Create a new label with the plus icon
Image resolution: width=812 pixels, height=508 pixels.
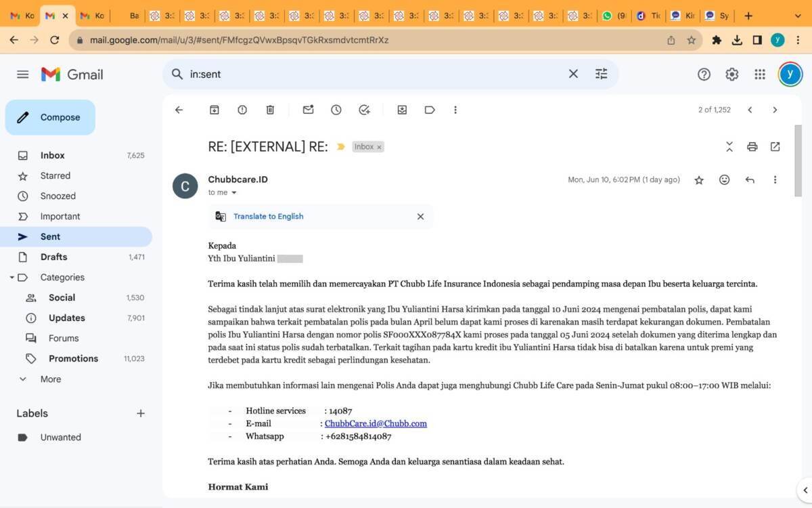[141, 413]
